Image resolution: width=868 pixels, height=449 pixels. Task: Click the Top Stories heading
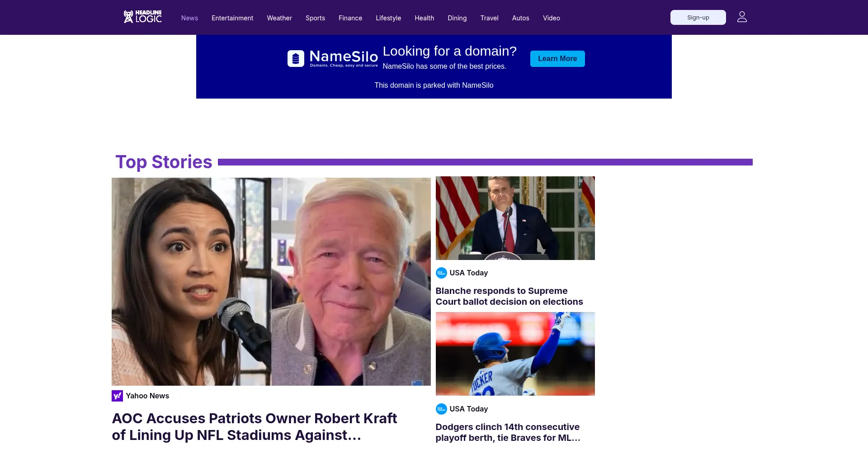(164, 162)
